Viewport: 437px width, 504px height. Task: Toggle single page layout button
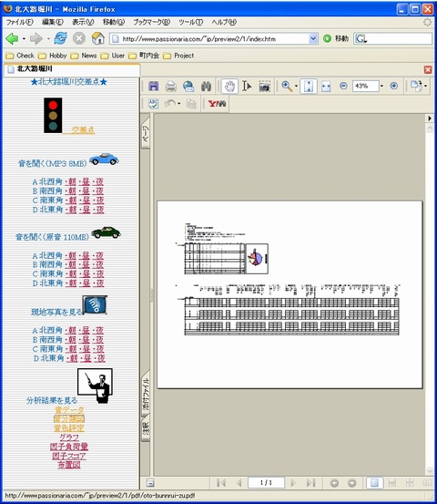point(374,483)
